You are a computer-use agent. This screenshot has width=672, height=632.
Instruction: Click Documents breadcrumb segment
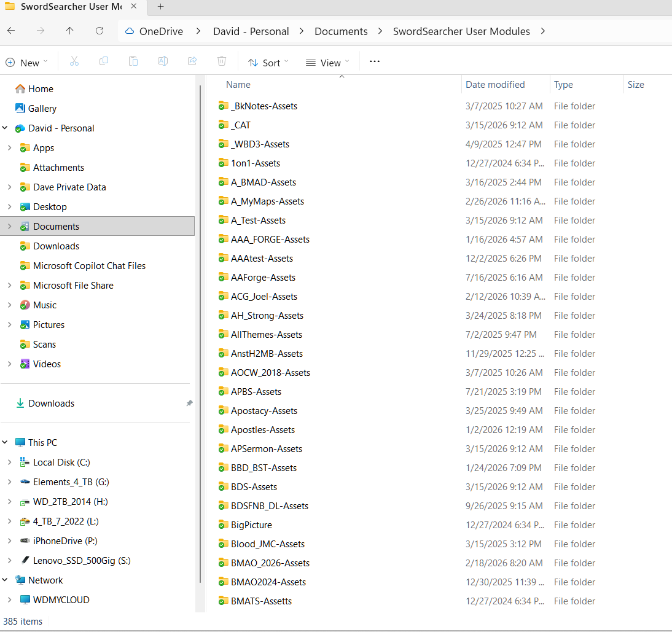[341, 31]
